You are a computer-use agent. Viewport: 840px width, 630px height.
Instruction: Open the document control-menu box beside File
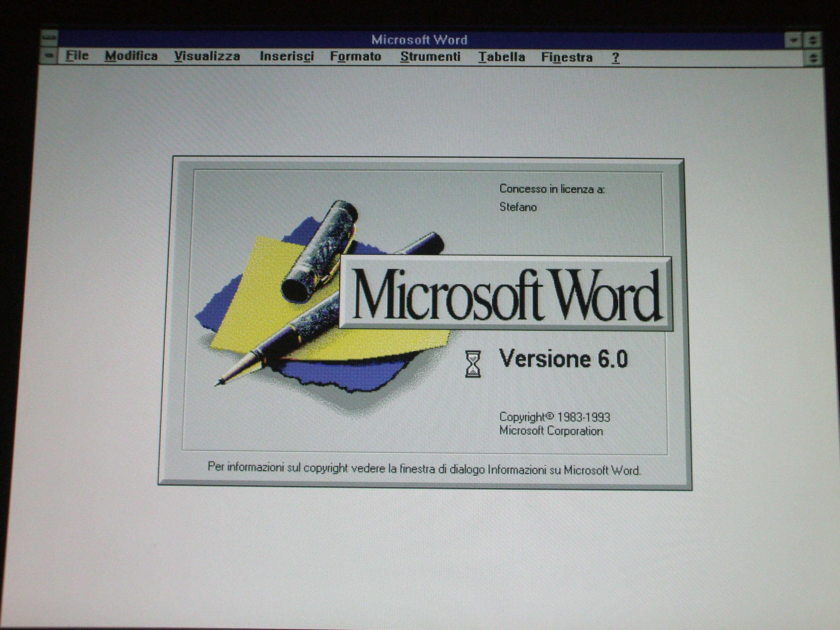[x=49, y=56]
